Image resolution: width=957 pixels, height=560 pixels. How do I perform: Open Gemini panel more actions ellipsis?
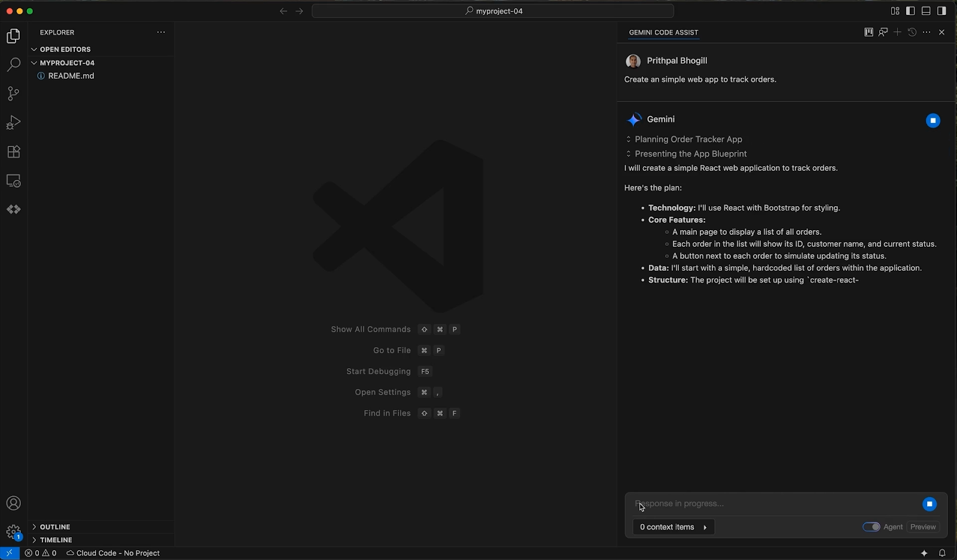926,32
